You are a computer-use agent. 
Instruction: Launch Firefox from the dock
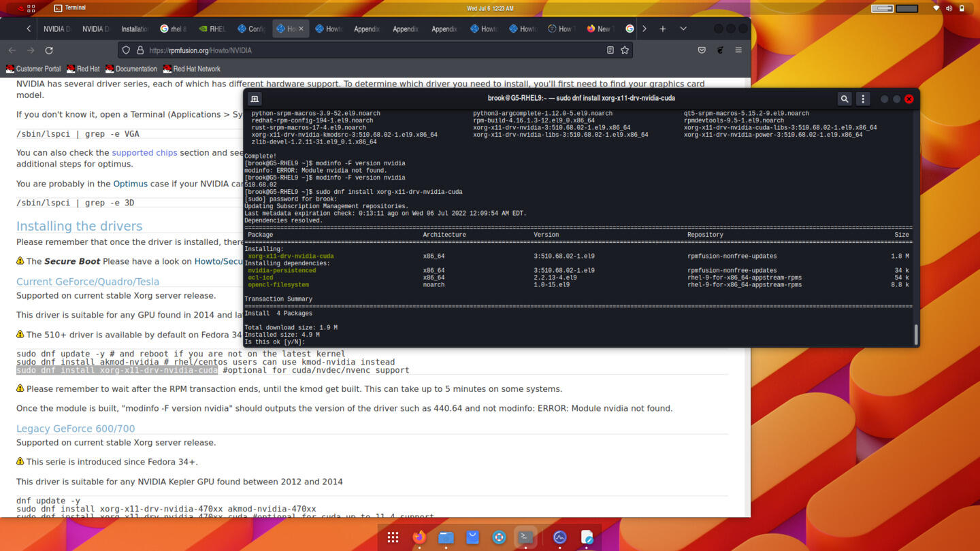(x=419, y=537)
